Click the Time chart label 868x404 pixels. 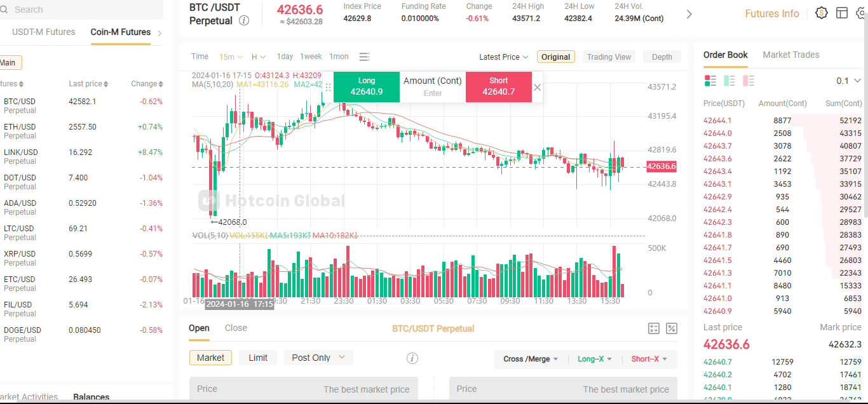click(200, 57)
